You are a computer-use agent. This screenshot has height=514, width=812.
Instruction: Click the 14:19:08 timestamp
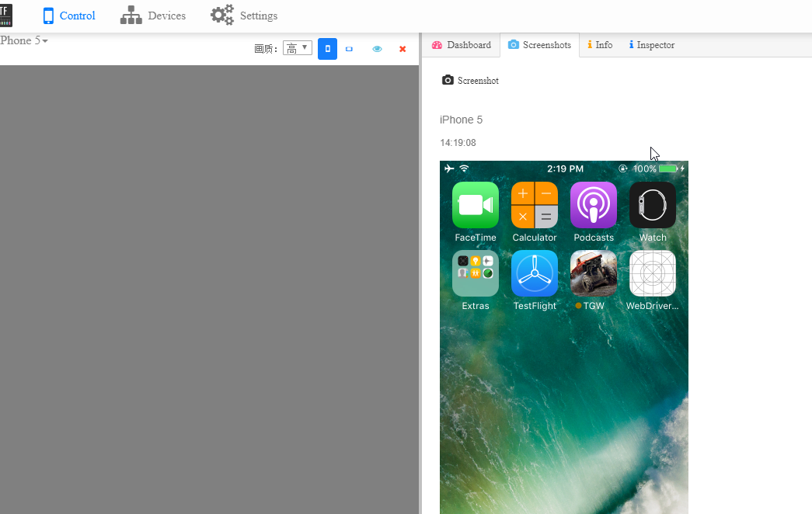[458, 142]
